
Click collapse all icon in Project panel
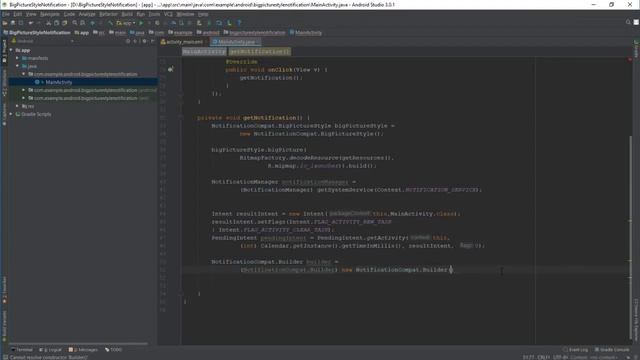(136, 41)
